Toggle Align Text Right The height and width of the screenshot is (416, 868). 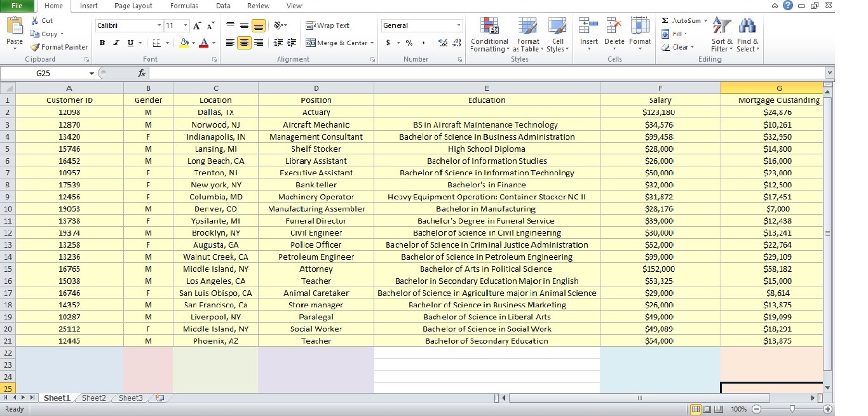(x=259, y=43)
